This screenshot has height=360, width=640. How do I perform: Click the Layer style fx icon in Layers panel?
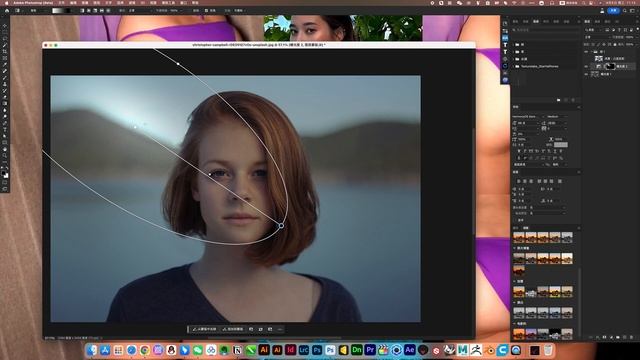point(598,337)
